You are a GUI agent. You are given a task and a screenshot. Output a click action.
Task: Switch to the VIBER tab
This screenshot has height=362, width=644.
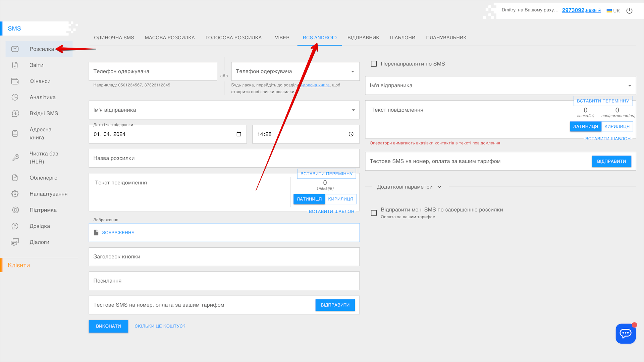point(282,38)
